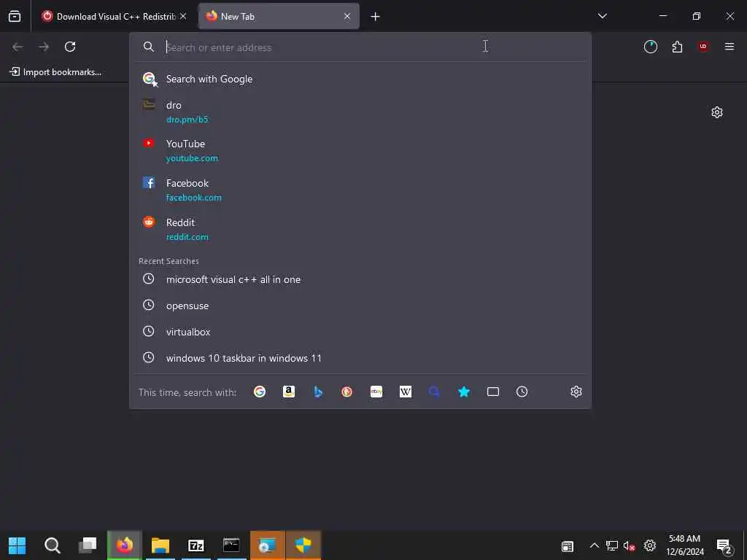Image resolution: width=747 pixels, height=560 pixels.
Task: Open the installer disc app on taskbar
Action: pos(267,545)
